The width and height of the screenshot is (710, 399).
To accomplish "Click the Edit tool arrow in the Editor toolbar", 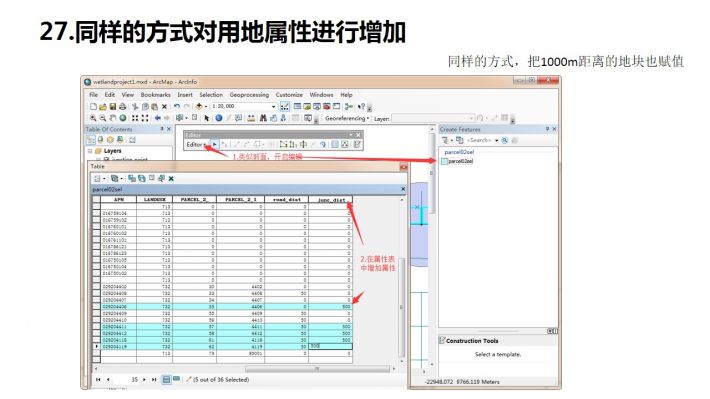I will click(x=215, y=144).
